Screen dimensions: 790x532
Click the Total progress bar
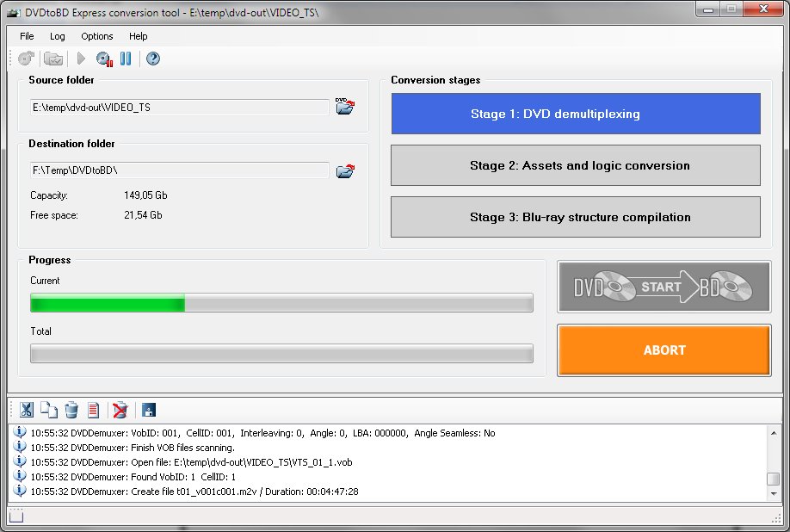coord(281,353)
